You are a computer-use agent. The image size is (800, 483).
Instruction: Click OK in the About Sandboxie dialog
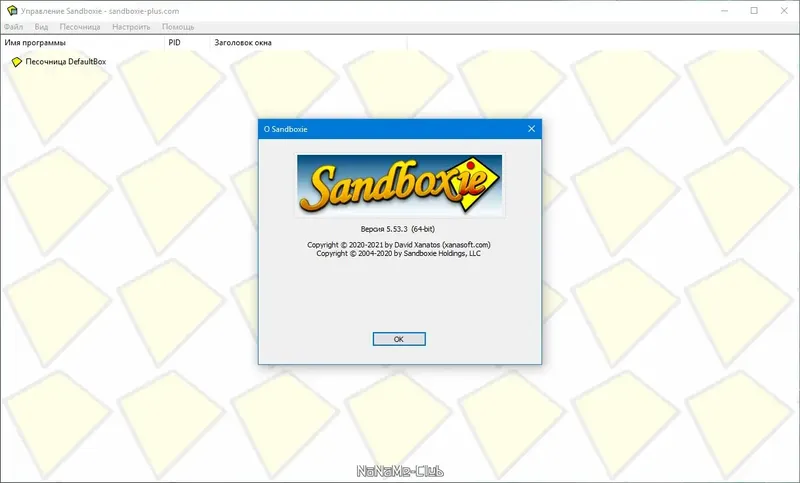tap(399, 339)
